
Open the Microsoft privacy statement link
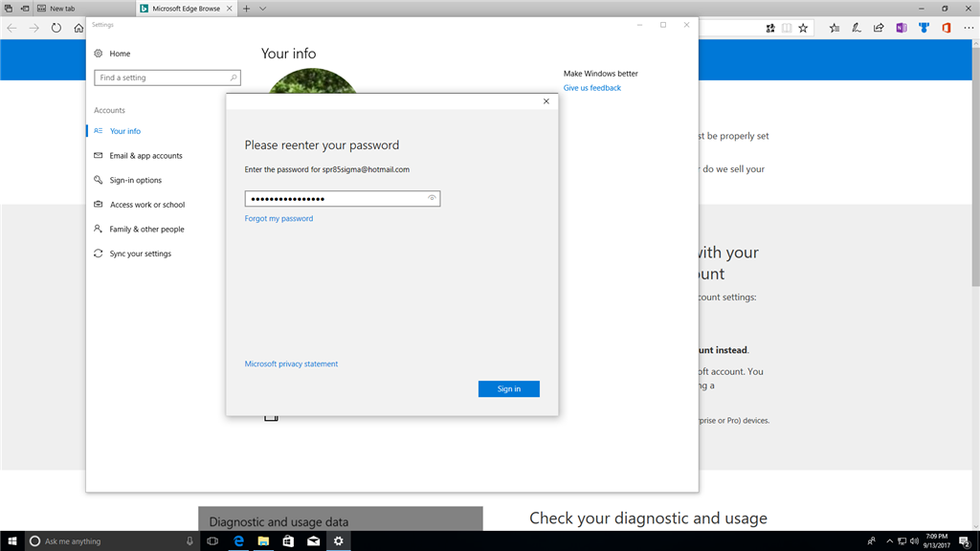tap(291, 364)
